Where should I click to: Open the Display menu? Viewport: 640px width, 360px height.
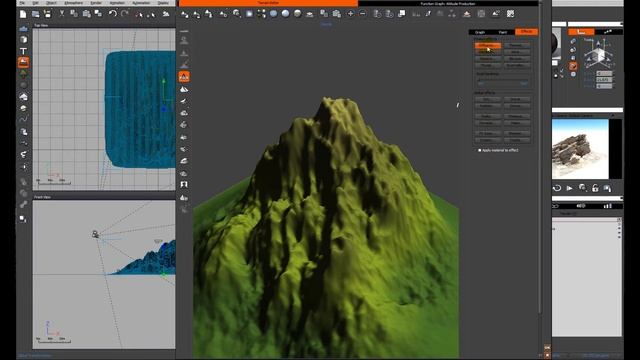[163, 3]
